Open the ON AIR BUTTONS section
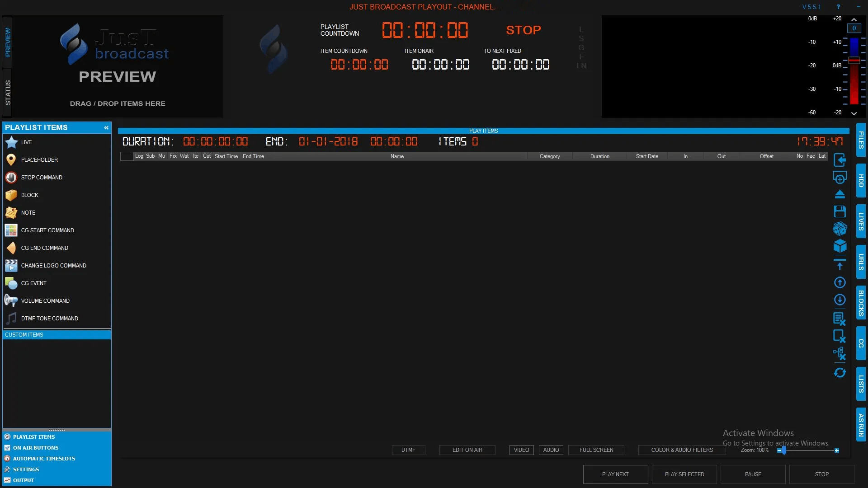The width and height of the screenshot is (868, 488). point(35,448)
